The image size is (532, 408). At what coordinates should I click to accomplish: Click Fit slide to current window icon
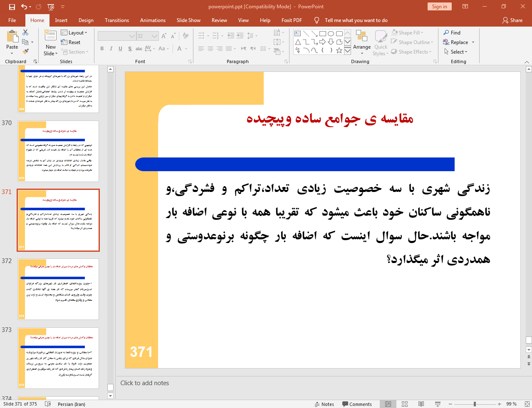click(527, 404)
